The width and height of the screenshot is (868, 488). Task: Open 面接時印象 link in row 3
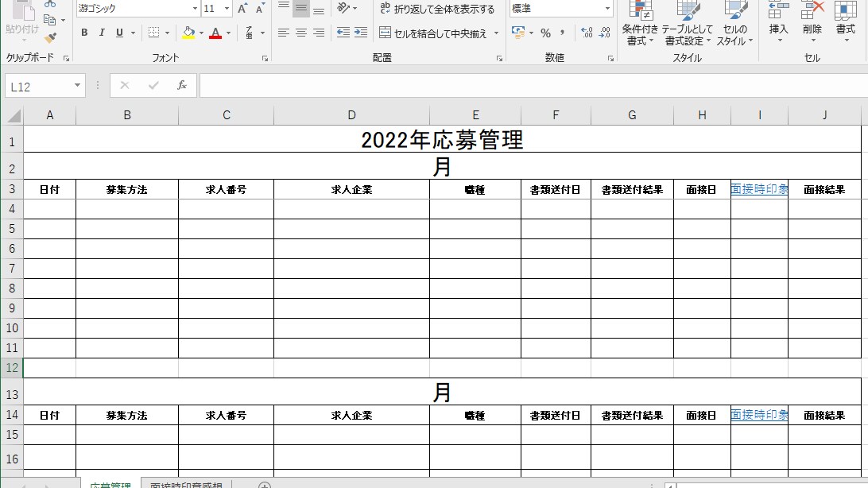click(759, 189)
